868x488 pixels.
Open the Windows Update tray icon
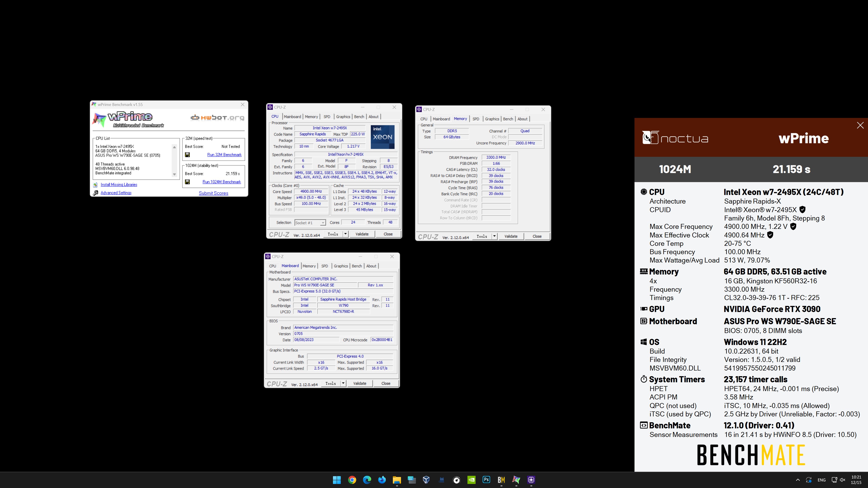[x=809, y=480]
